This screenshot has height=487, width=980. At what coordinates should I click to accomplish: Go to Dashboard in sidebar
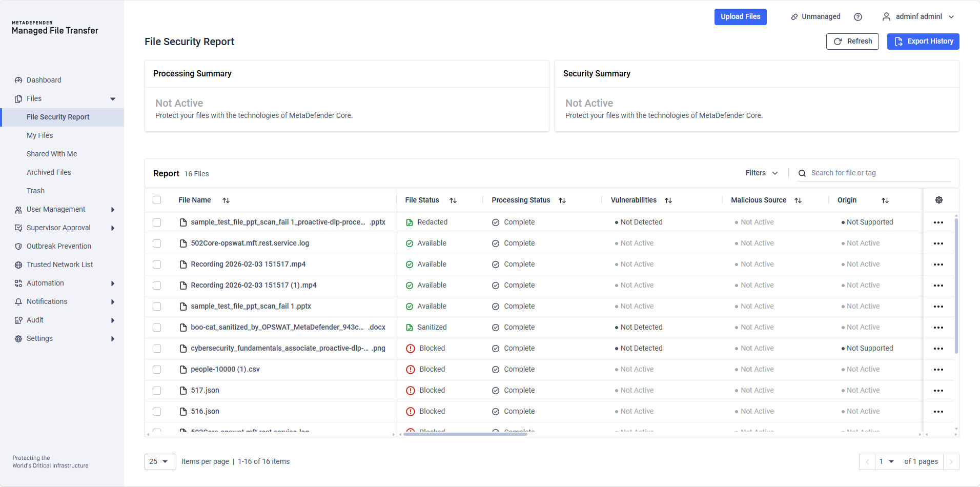pyautogui.click(x=44, y=80)
